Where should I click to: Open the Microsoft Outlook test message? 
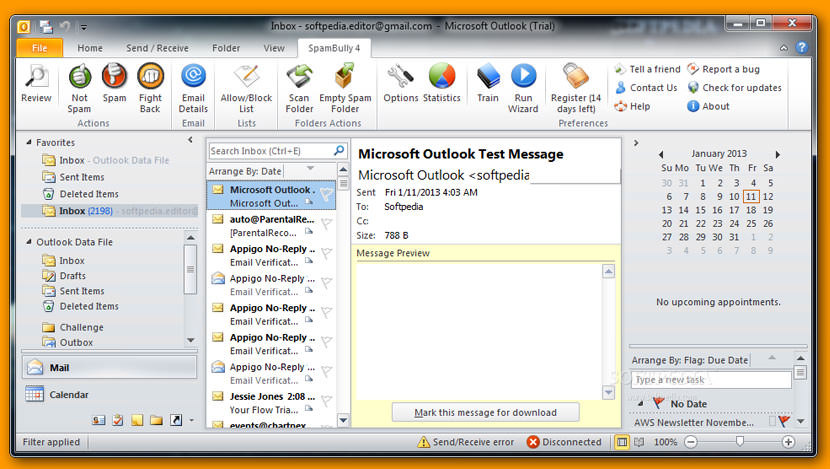(x=271, y=196)
